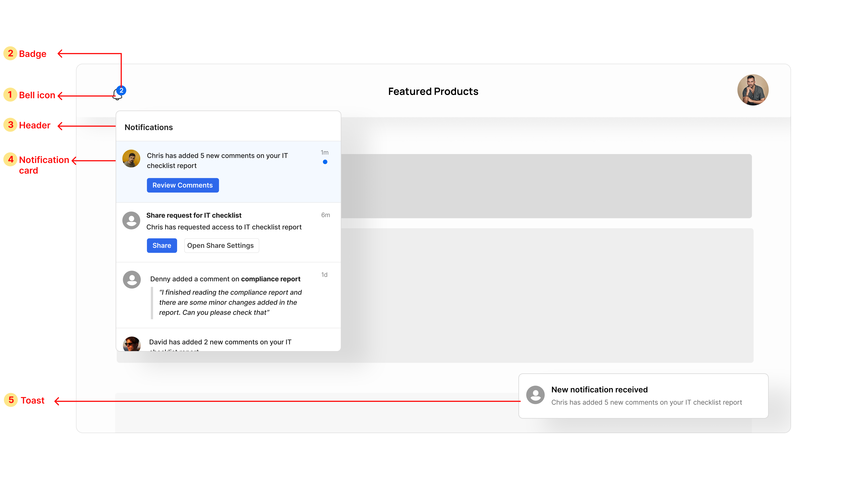Viewport: 843px width, 504px height.
Task: Click the bold compliance report link
Action: coord(271,279)
